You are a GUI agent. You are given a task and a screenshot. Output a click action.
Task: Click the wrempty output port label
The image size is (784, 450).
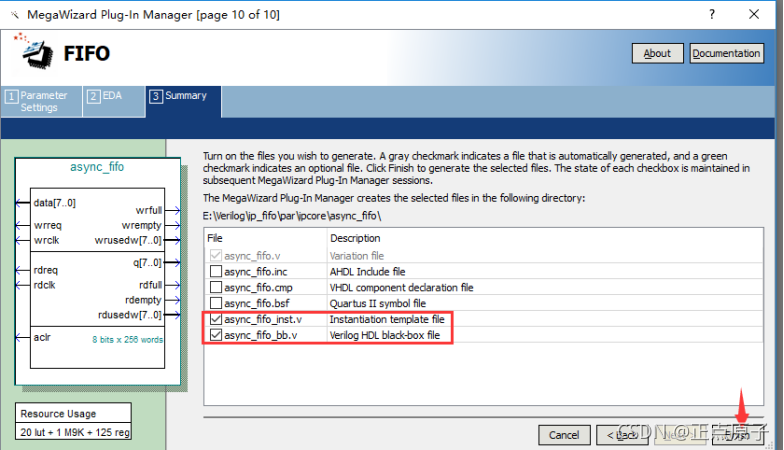(142, 225)
